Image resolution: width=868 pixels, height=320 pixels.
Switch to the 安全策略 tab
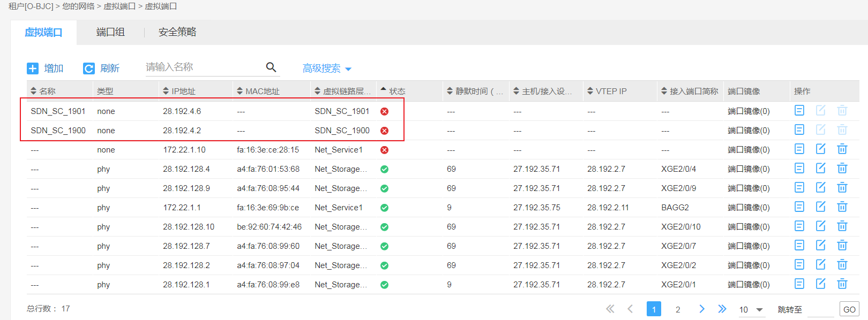[x=177, y=32]
